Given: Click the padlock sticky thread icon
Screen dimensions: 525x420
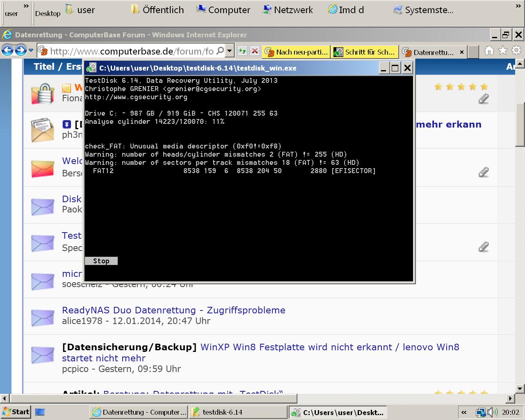Looking at the screenshot, I should [x=43, y=93].
